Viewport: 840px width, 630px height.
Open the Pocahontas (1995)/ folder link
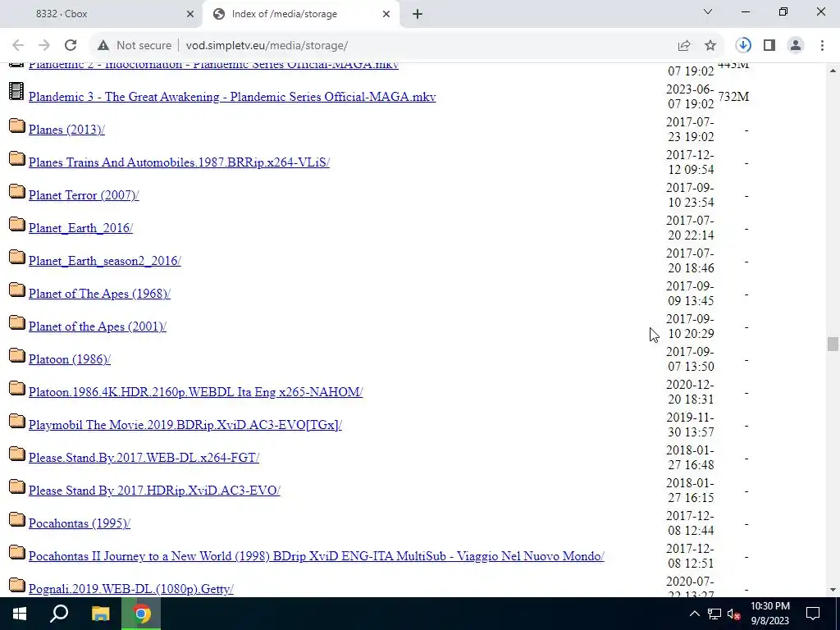tap(80, 523)
